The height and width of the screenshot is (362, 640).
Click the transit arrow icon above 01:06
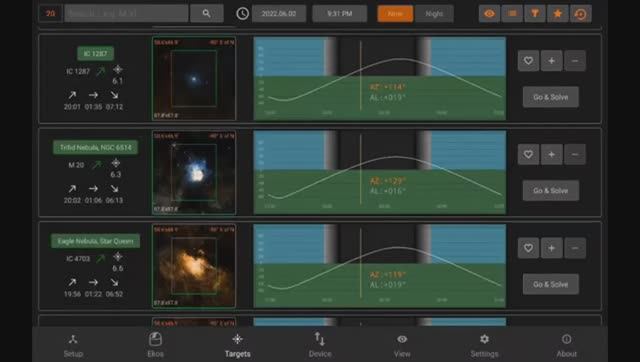pyautogui.click(x=93, y=189)
